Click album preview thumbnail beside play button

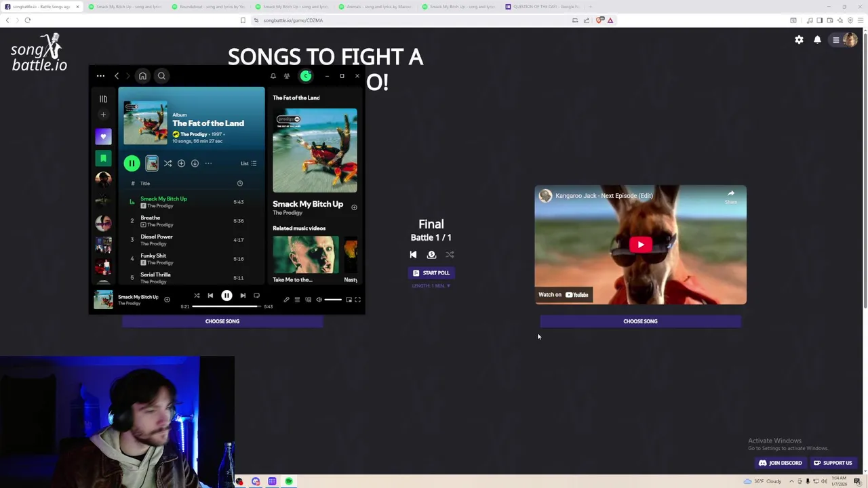tap(152, 163)
